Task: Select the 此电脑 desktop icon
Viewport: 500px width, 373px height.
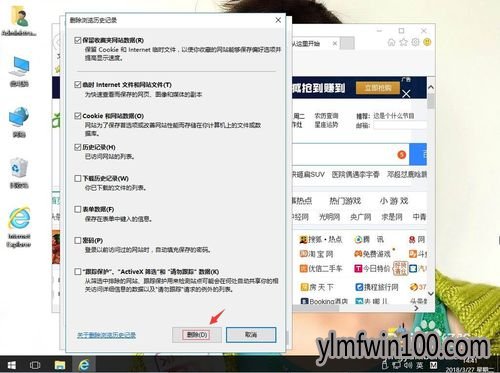Action: [19, 72]
